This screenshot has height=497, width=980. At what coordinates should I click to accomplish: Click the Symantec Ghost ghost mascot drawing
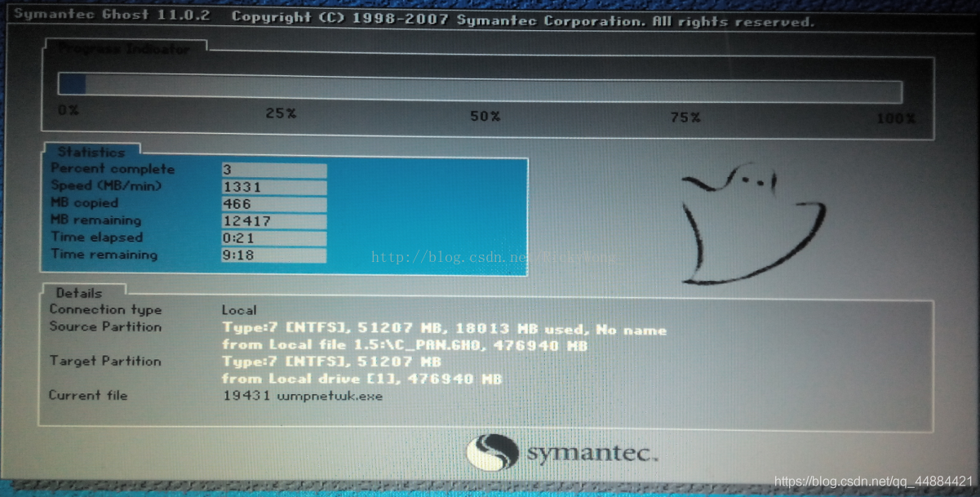click(x=752, y=223)
